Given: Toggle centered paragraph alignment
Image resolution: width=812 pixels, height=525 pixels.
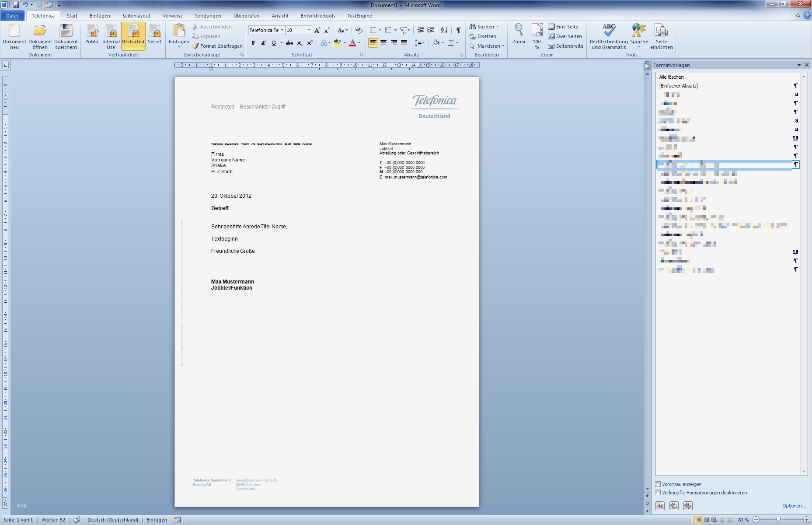Looking at the screenshot, I should 383,43.
